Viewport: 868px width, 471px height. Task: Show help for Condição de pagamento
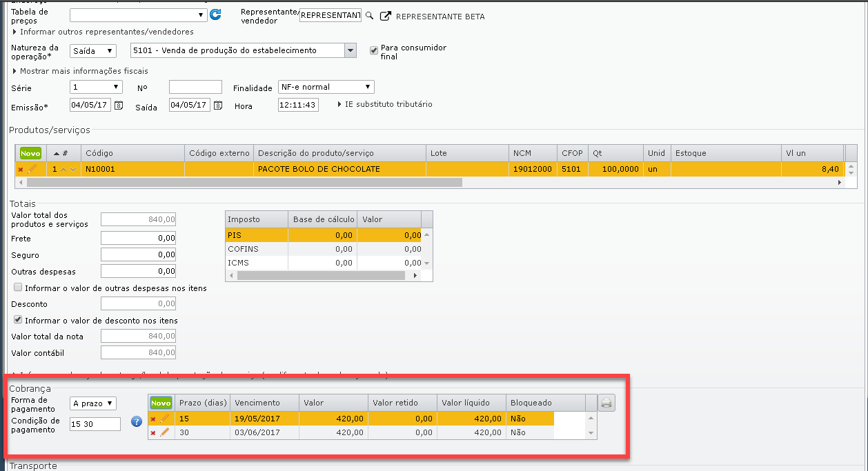point(137,421)
